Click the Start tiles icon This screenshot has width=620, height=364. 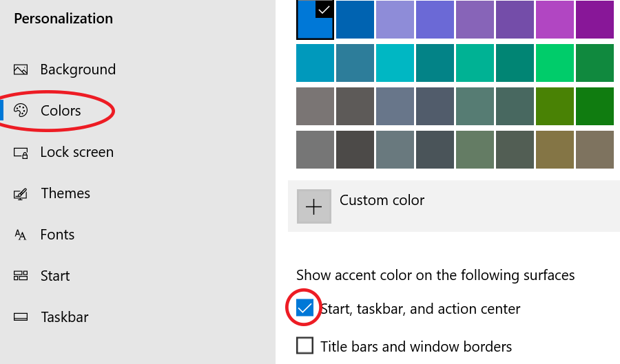[21, 276]
